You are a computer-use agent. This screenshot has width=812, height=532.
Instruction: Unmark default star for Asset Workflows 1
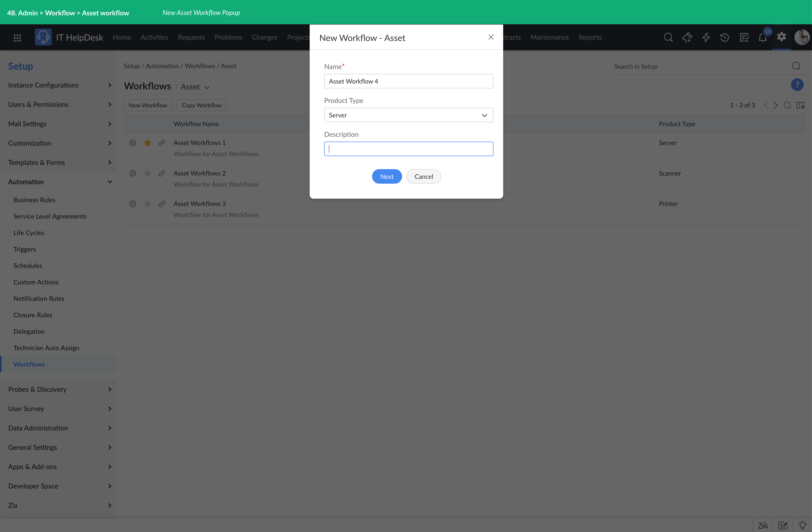point(147,143)
